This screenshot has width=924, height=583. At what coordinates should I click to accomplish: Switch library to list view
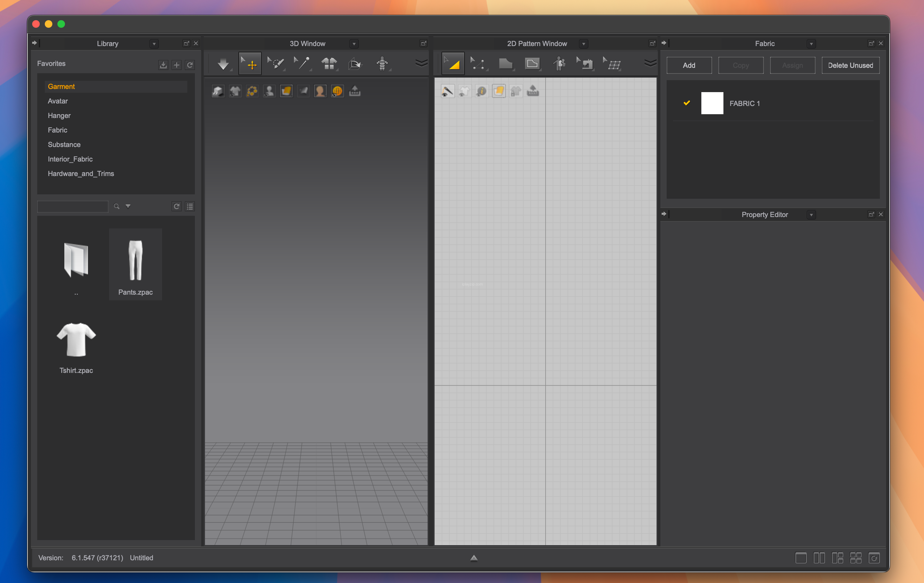pyautogui.click(x=190, y=207)
